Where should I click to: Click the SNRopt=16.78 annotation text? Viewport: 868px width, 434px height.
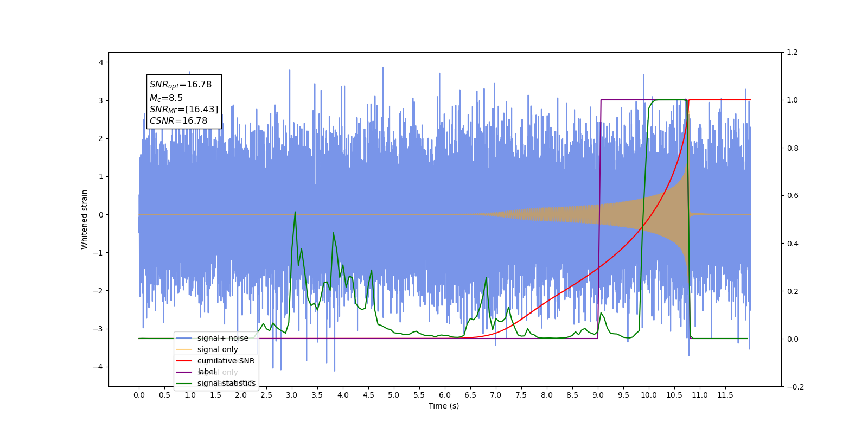pos(181,85)
